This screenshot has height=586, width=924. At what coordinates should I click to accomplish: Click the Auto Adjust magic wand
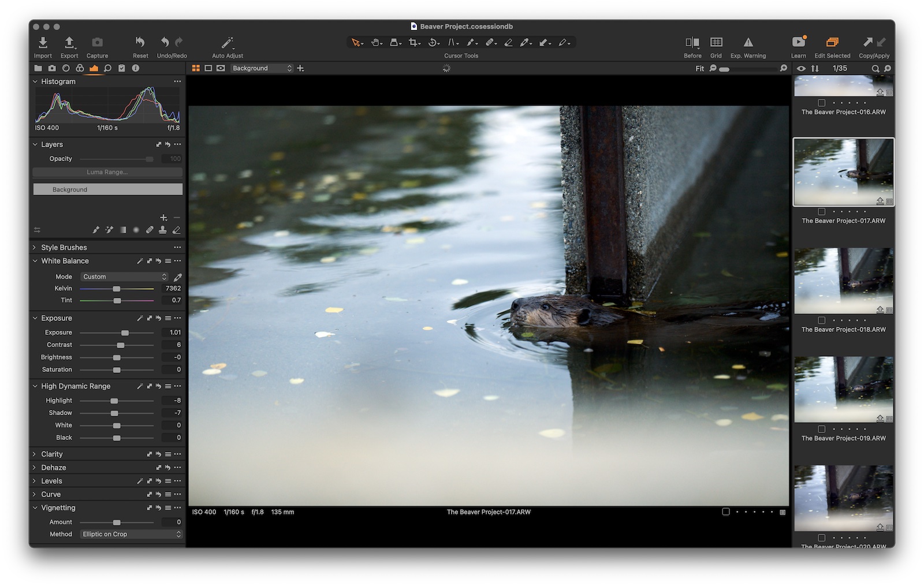click(x=227, y=43)
